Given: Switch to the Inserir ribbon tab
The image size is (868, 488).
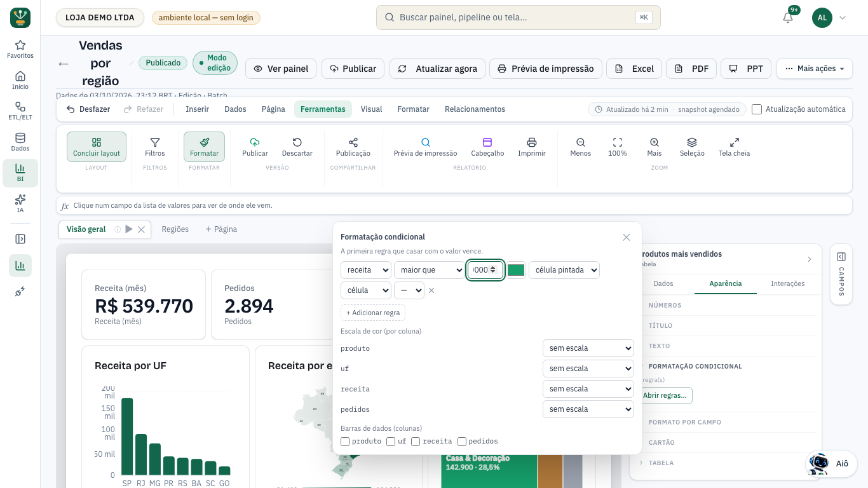Looking at the screenshot, I should pos(197,109).
